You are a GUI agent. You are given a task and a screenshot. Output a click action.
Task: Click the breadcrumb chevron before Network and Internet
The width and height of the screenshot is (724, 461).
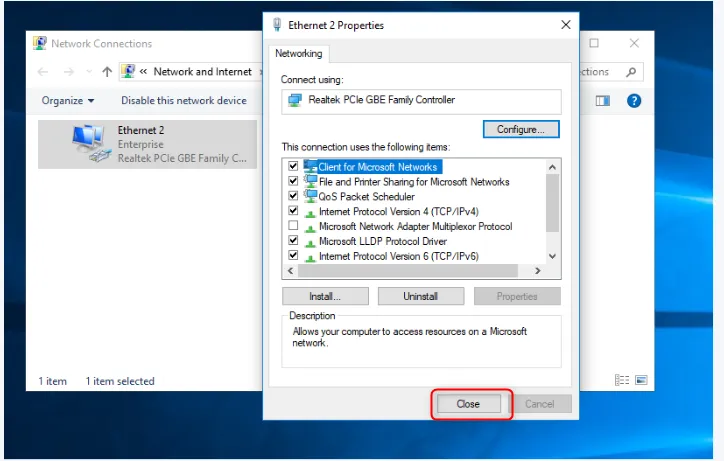pyautogui.click(x=143, y=72)
